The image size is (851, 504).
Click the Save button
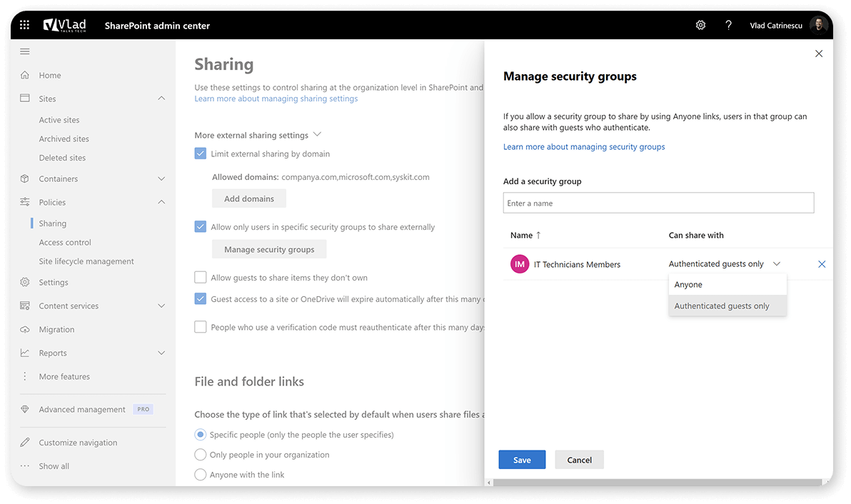522,460
